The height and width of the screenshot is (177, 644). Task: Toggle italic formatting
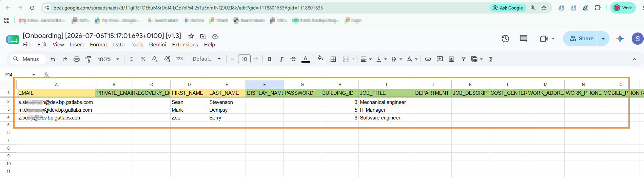(x=281, y=59)
